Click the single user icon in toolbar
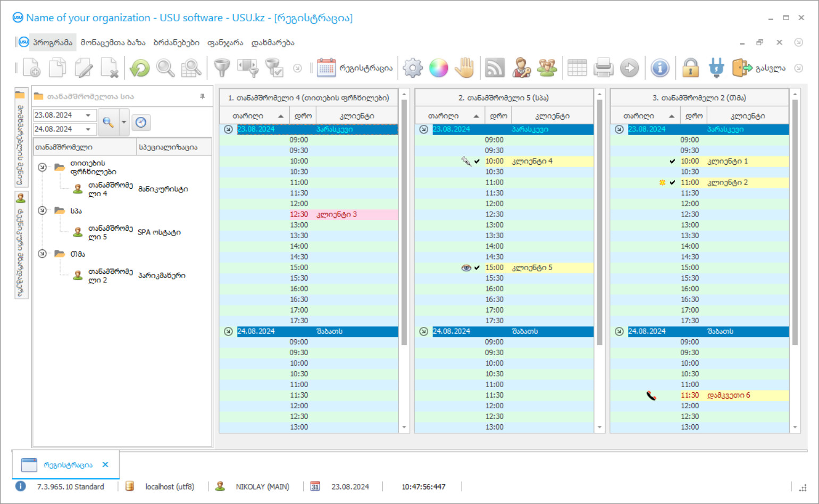The image size is (819, 504). 521,68
